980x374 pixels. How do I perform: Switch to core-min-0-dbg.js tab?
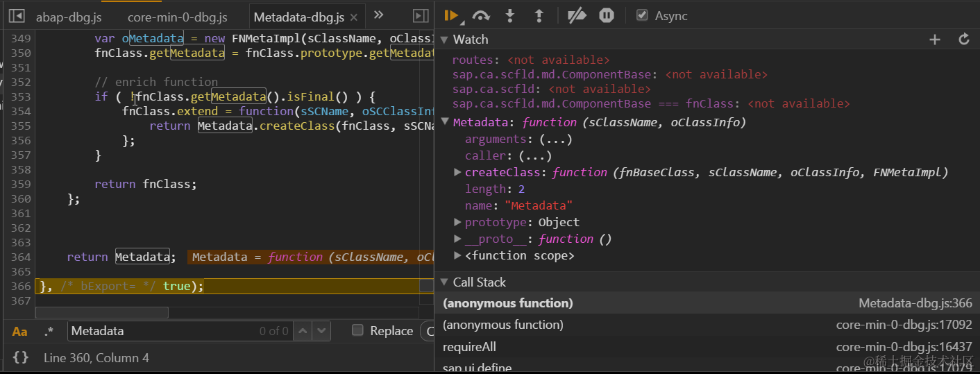(177, 17)
